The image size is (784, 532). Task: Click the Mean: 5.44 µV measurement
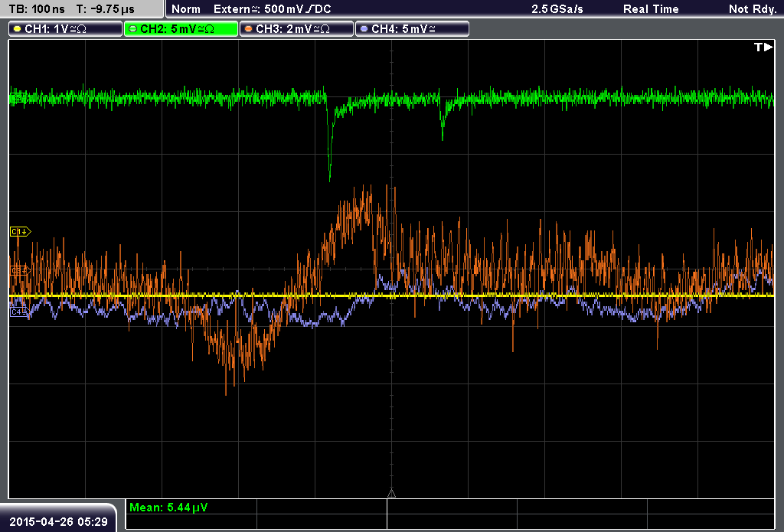pyautogui.click(x=168, y=508)
